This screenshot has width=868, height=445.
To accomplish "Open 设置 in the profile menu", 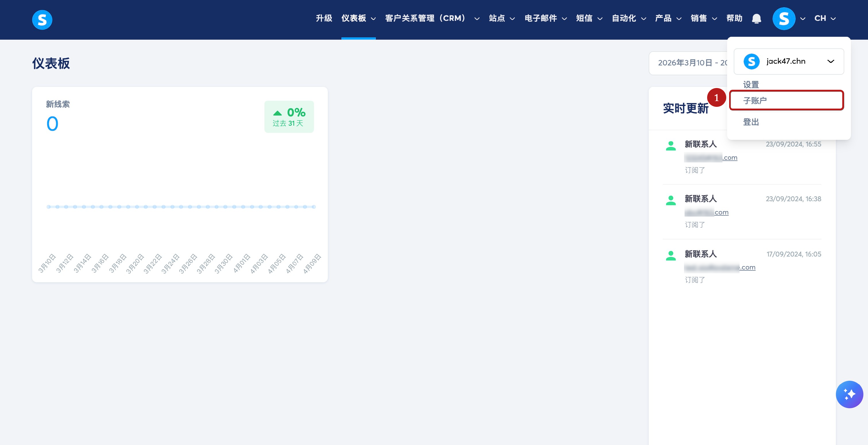I will pos(751,85).
